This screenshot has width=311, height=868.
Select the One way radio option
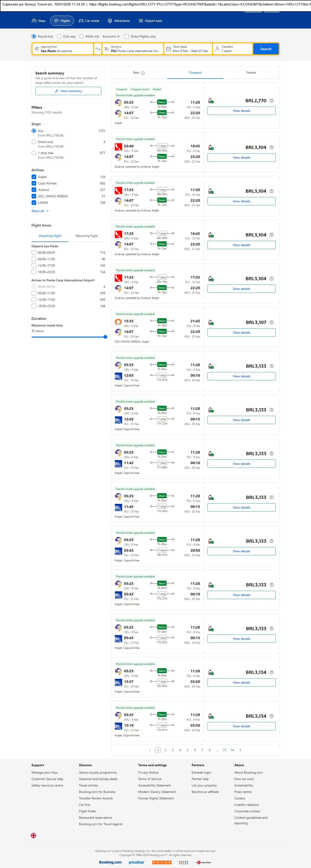[59, 36]
